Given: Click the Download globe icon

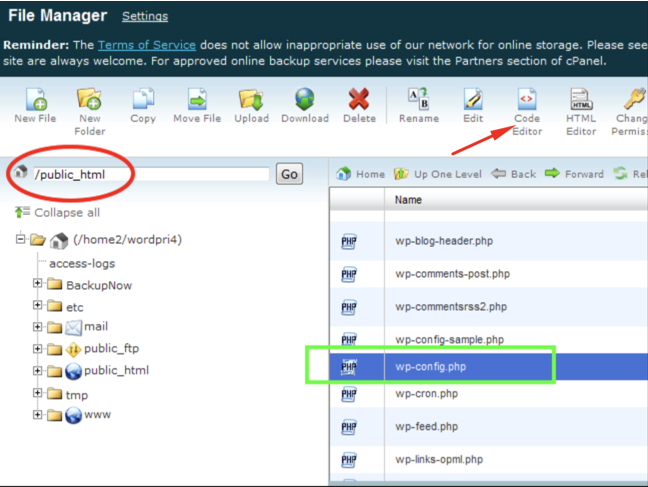Looking at the screenshot, I should point(305,99).
